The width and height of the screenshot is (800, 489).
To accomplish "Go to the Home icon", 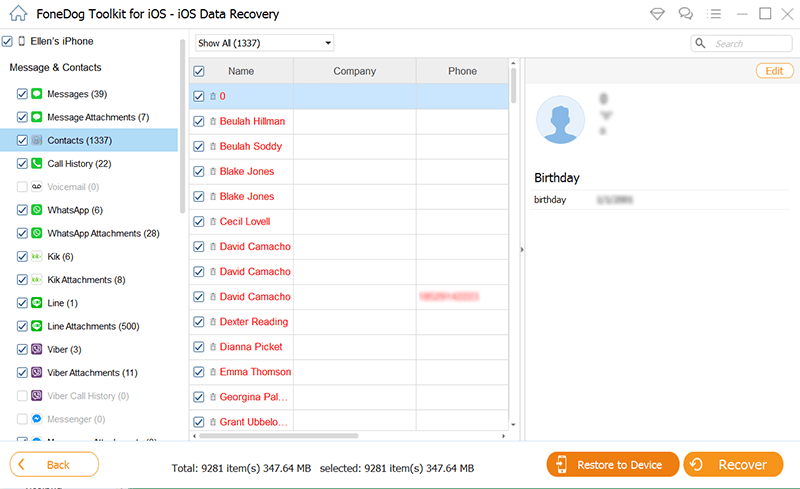I will pyautogui.click(x=18, y=13).
